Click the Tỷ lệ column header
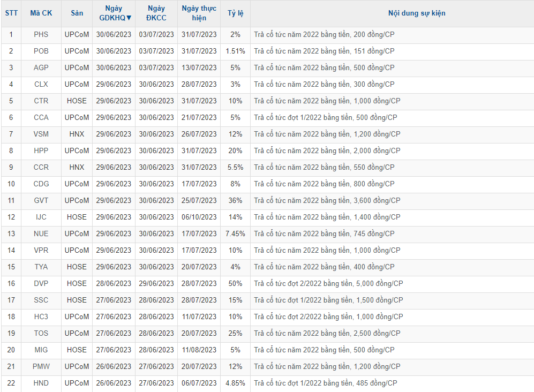This screenshot has width=534, height=392. tap(235, 13)
